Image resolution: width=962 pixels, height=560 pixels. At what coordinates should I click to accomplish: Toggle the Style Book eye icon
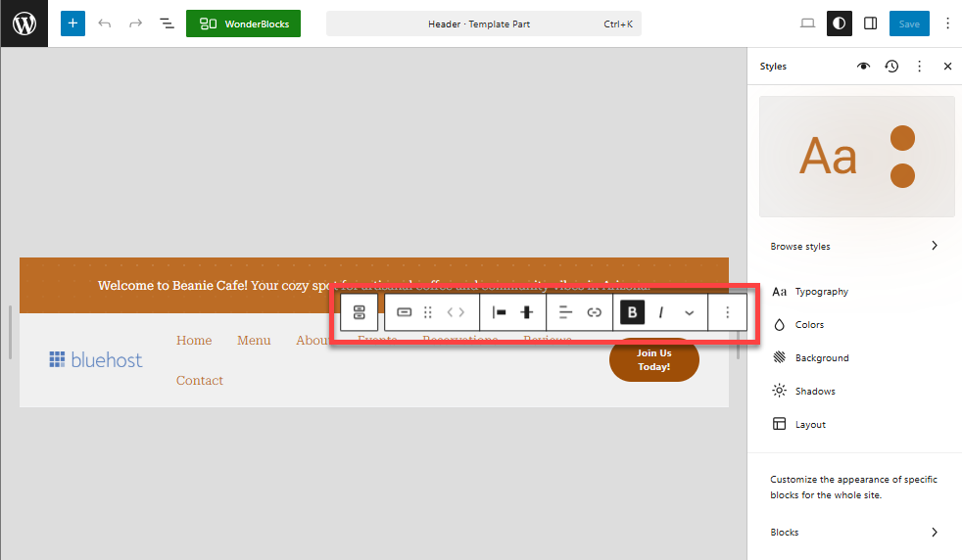[x=863, y=67]
